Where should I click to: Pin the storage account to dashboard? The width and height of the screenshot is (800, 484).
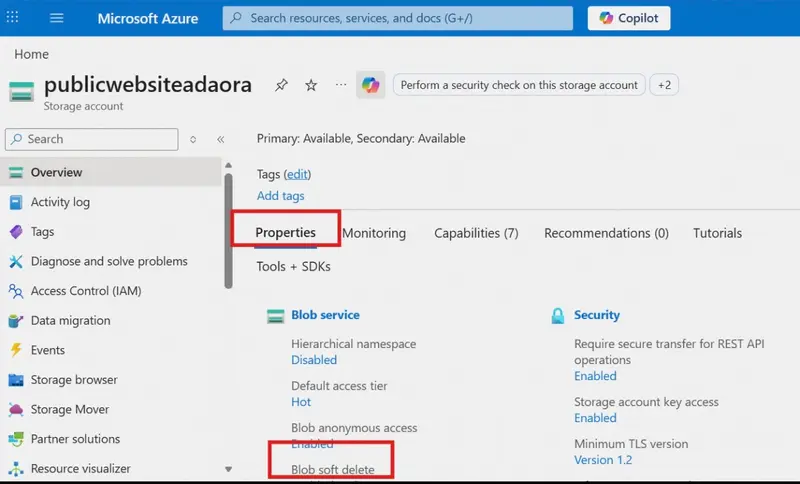281,85
